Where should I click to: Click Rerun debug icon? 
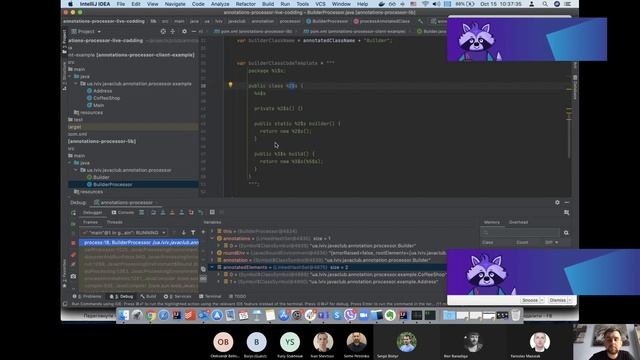pyautogui.click(x=73, y=213)
